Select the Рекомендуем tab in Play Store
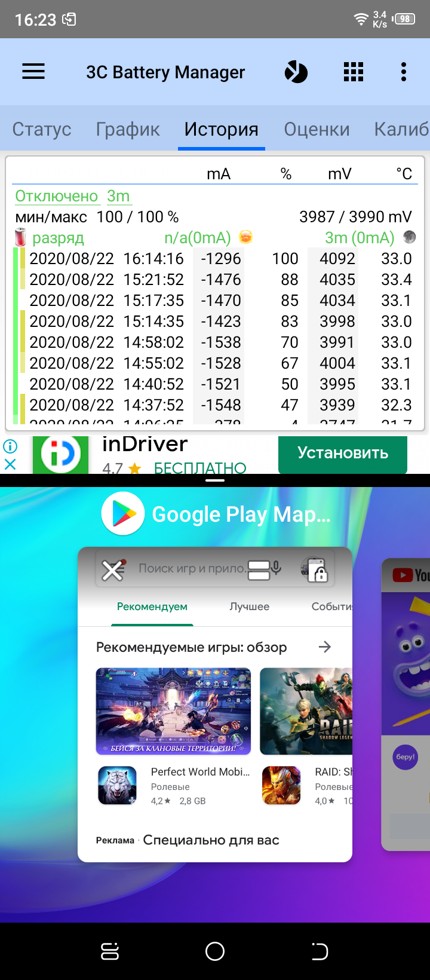 (152, 607)
